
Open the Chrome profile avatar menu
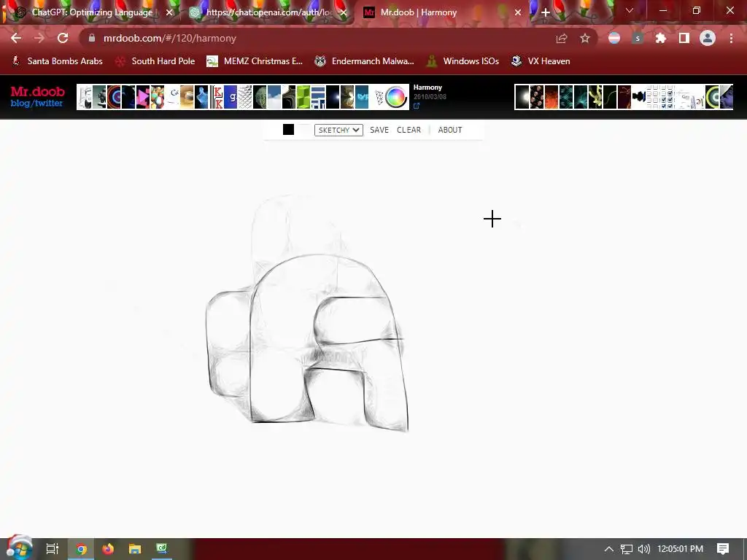[708, 38]
